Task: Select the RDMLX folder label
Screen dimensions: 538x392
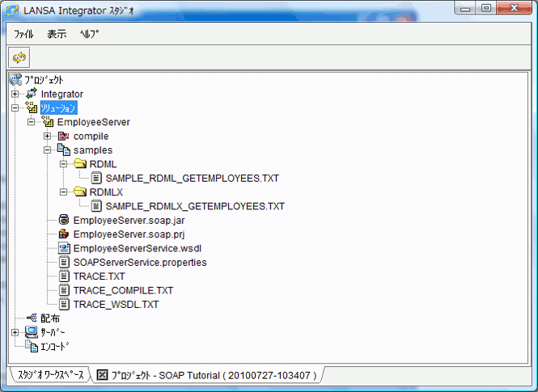Action: coord(106,192)
